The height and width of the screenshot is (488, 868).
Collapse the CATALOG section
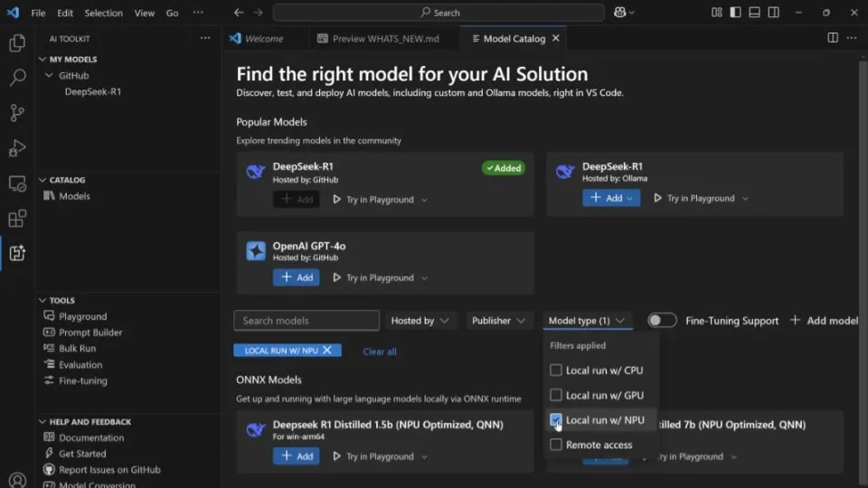pyautogui.click(x=42, y=180)
